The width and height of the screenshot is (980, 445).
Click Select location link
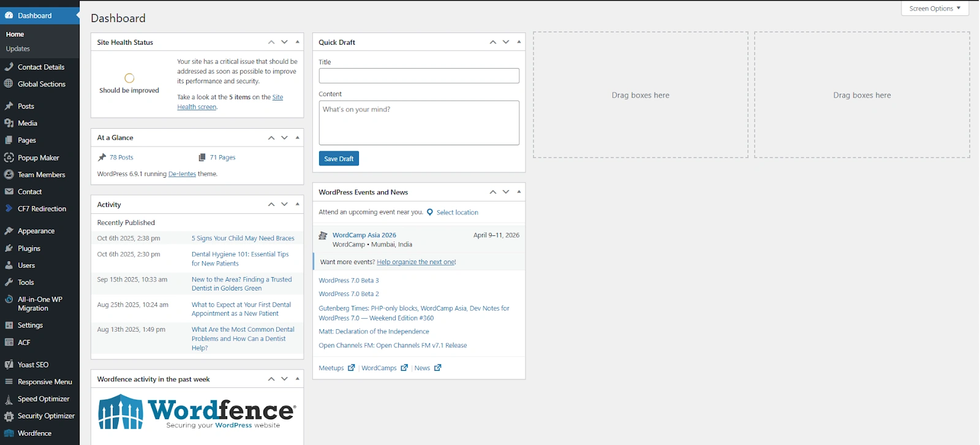tap(458, 213)
